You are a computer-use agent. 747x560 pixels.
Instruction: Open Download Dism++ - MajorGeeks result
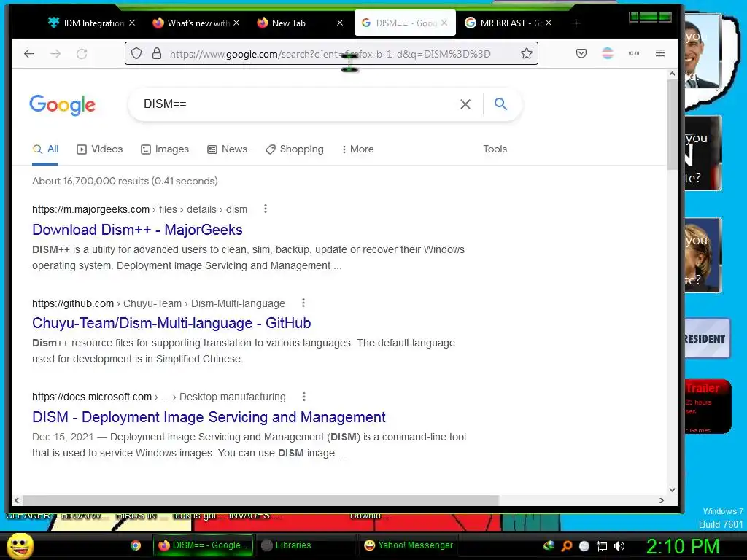tap(137, 230)
